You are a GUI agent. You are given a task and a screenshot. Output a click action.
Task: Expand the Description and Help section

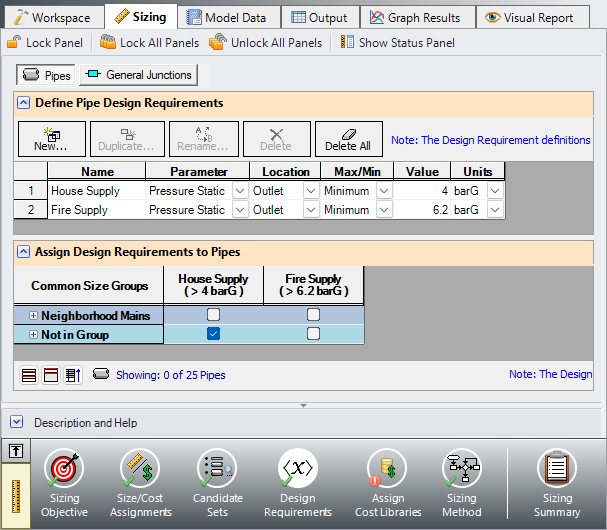(19, 423)
